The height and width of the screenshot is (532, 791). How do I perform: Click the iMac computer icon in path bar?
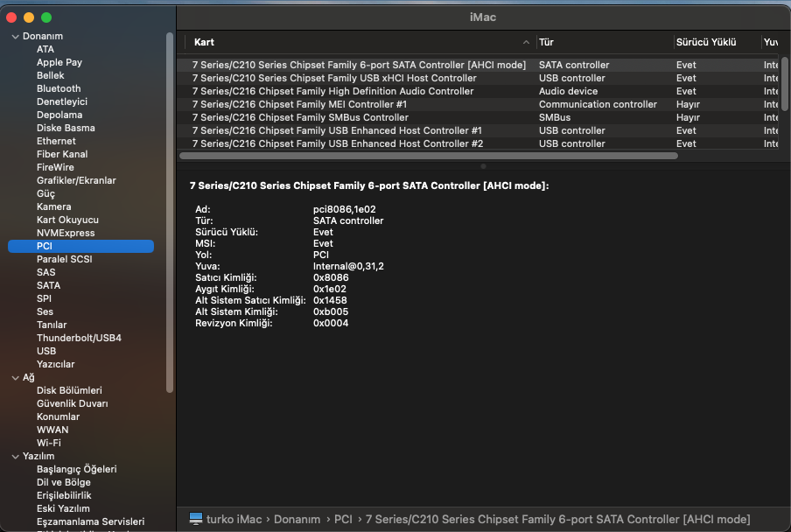196,519
